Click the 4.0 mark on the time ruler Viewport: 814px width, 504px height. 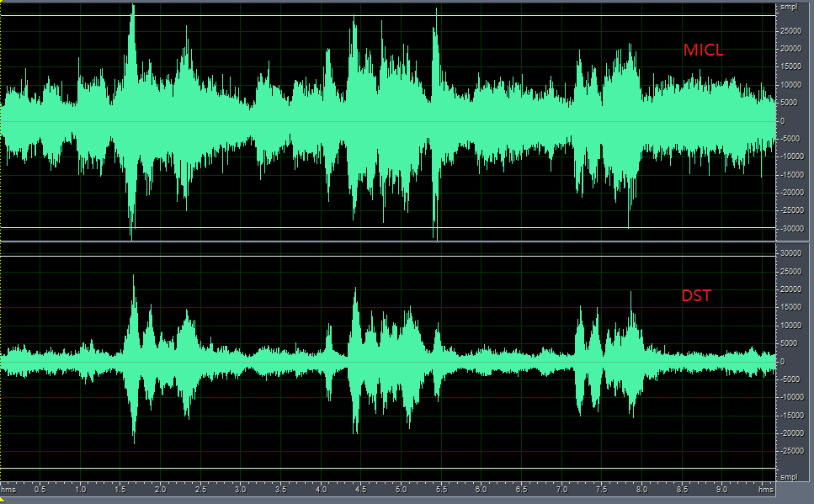tap(321, 490)
